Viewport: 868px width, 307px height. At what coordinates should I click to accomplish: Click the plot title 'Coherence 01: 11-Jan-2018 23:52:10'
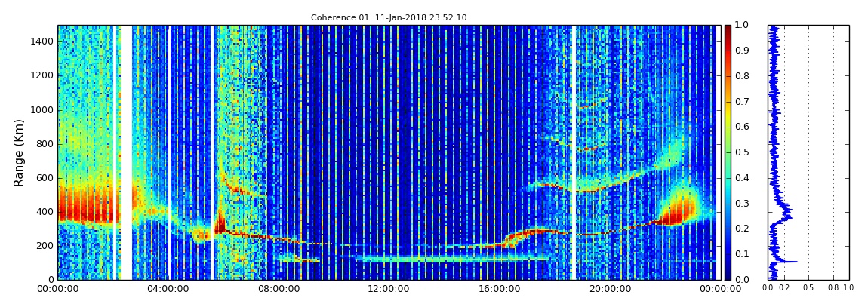[389, 17]
